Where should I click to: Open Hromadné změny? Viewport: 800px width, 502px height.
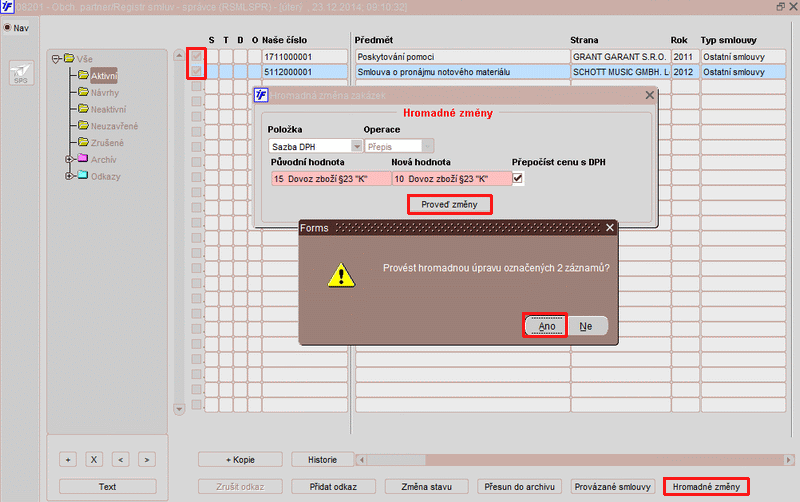706,487
